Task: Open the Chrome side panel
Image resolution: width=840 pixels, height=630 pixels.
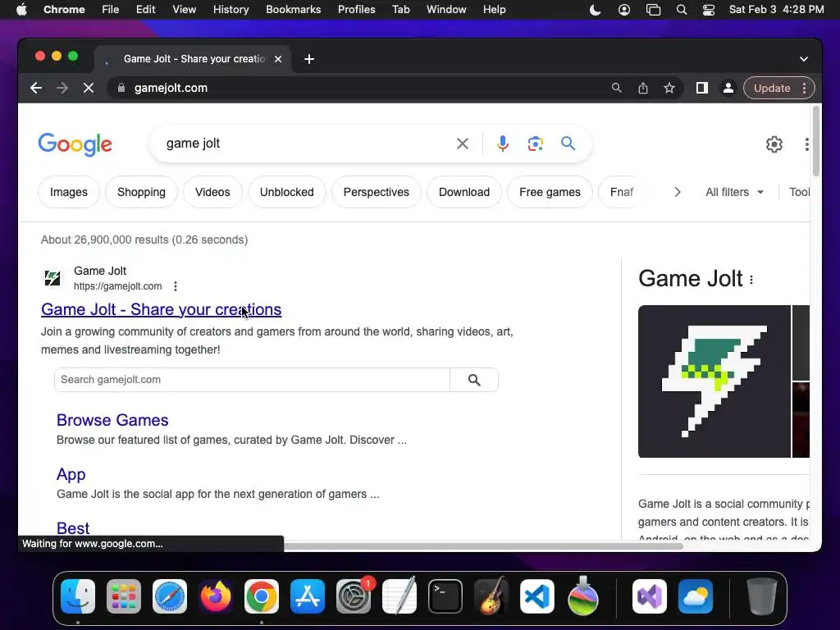Action: 702,88
